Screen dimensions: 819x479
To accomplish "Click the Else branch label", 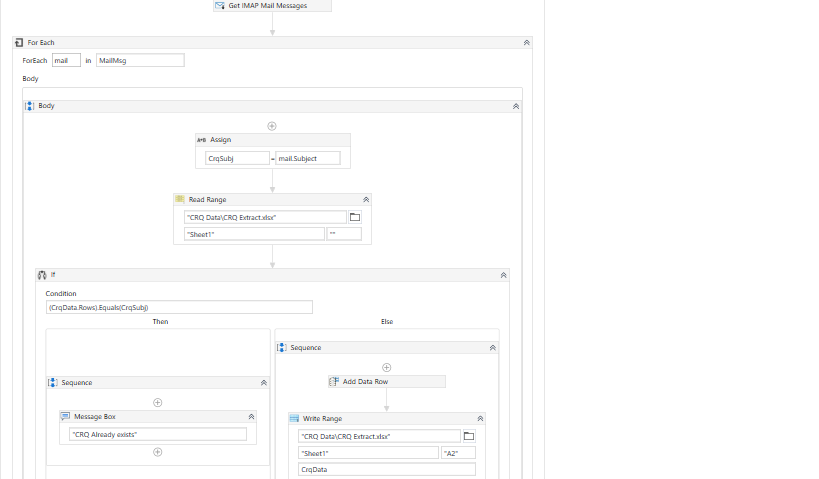I will [387, 321].
